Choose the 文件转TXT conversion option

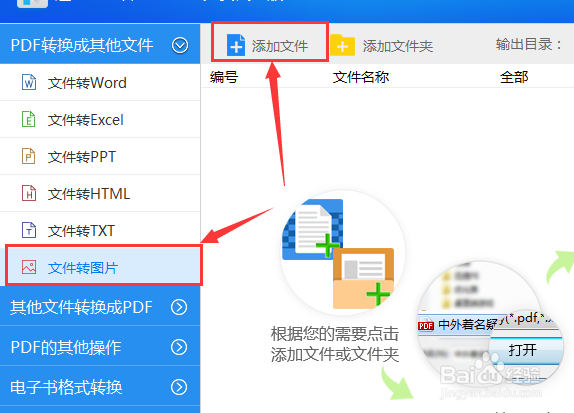pos(100,230)
